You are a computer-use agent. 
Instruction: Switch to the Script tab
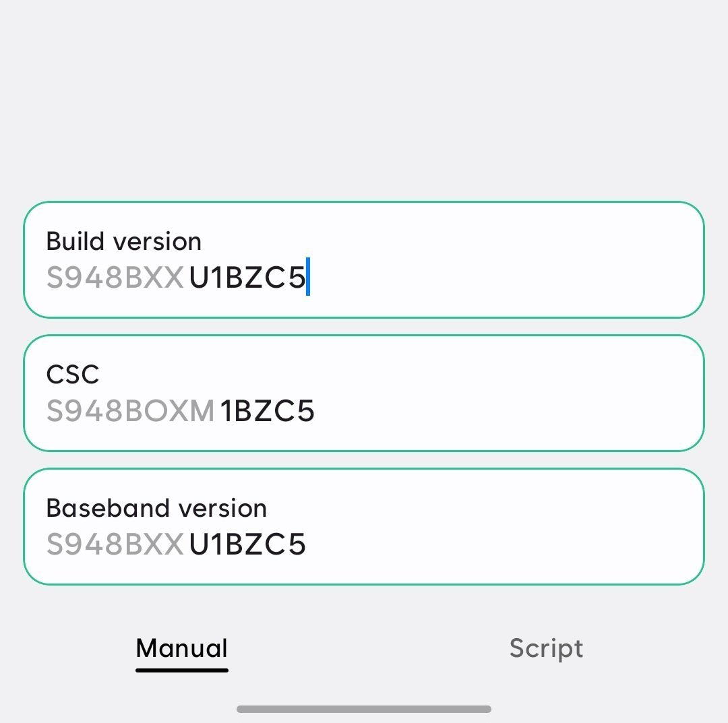pyautogui.click(x=546, y=648)
